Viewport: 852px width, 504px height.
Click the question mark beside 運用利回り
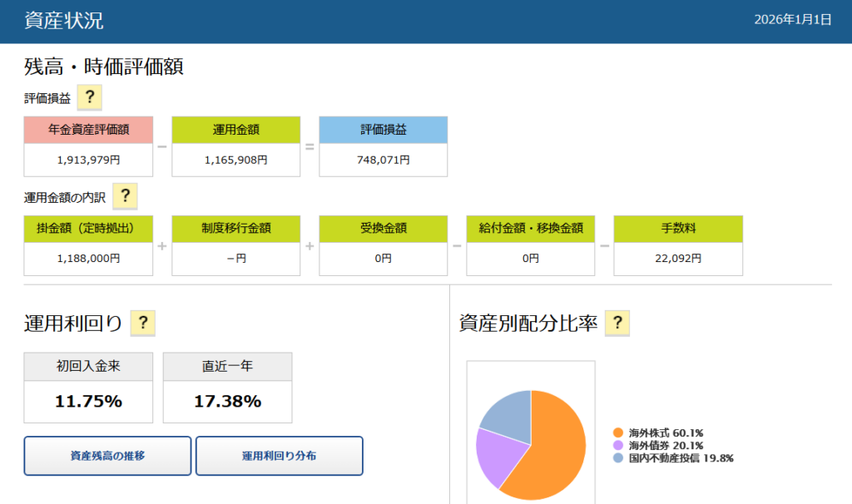tap(143, 323)
